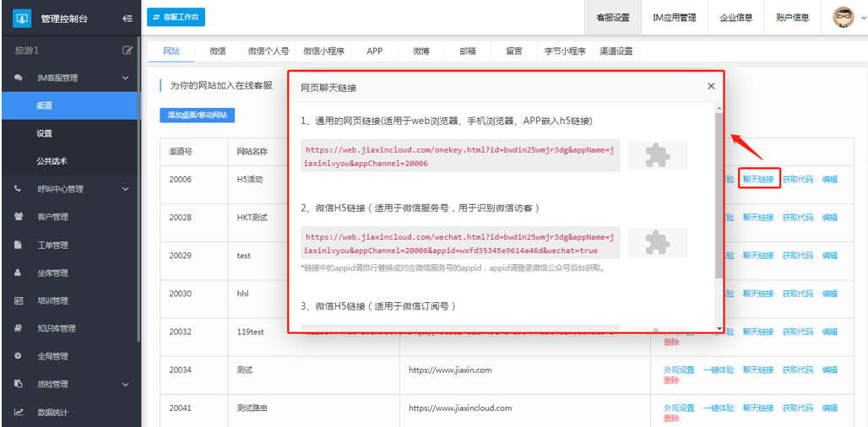Click 聊天链接 for channel 20006

click(x=758, y=179)
